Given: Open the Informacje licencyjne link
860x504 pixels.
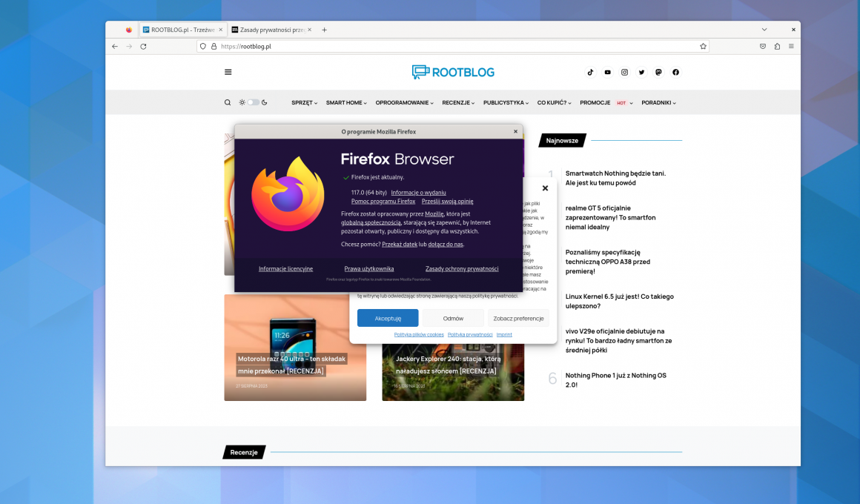Looking at the screenshot, I should [285, 268].
